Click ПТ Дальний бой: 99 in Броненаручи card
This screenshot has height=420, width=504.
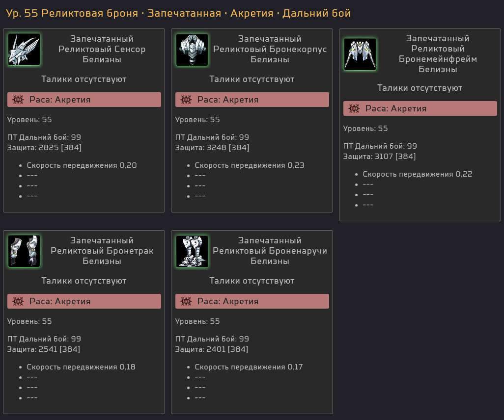(212, 339)
